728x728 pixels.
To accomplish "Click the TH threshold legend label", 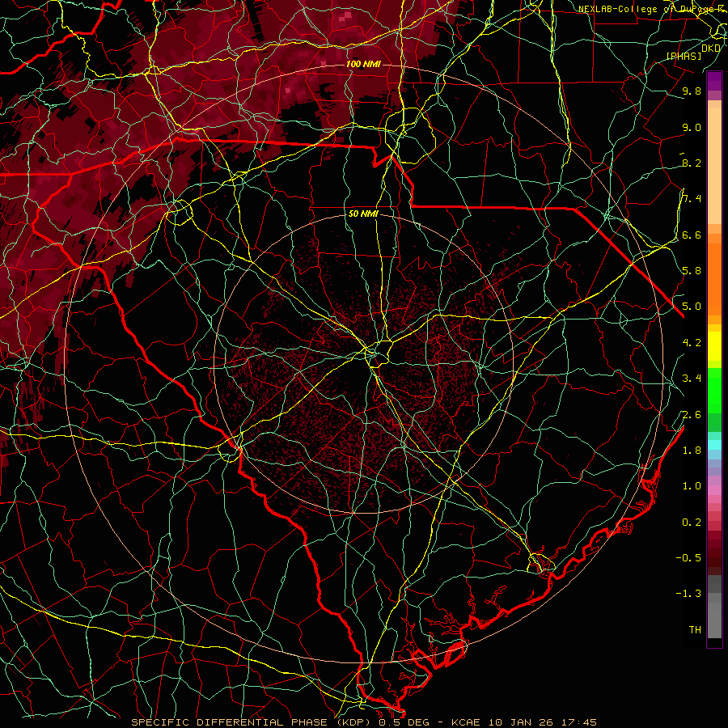I will click(x=695, y=630).
